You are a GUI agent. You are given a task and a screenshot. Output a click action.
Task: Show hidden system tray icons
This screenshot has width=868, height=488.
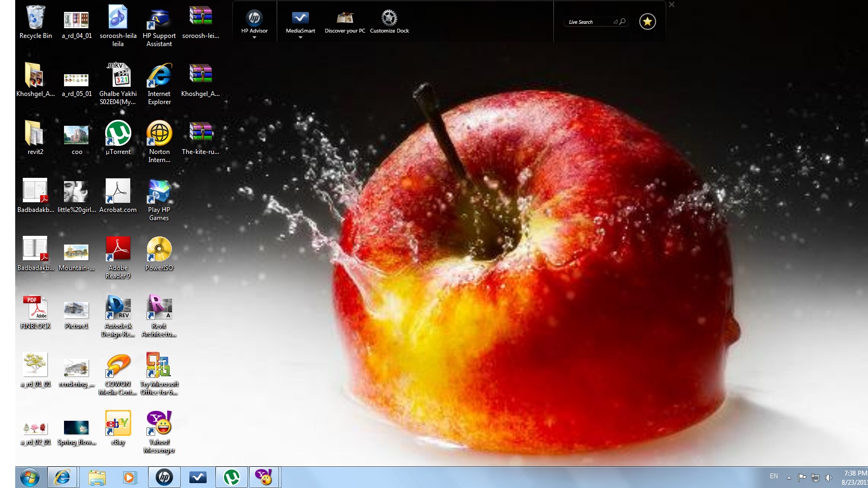tap(789, 478)
